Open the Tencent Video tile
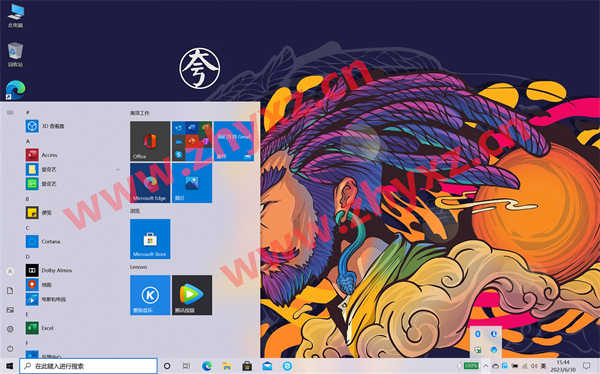 pos(192,295)
